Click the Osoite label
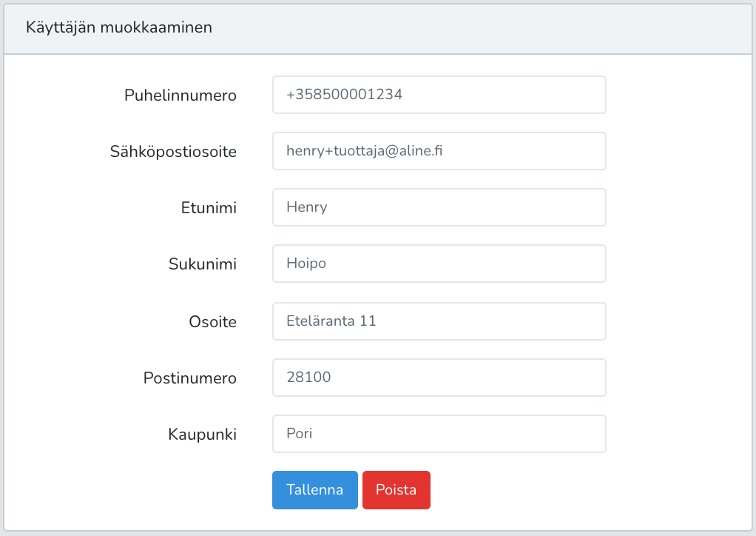 tap(212, 322)
